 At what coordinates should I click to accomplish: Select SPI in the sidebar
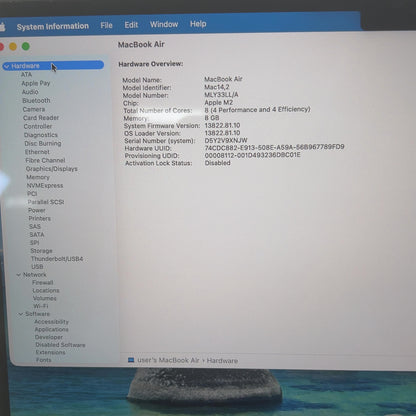[x=34, y=243]
